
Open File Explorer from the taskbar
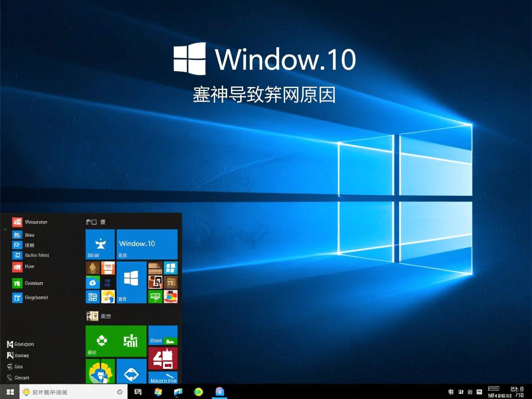pyautogui.click(x=178, y=392)
